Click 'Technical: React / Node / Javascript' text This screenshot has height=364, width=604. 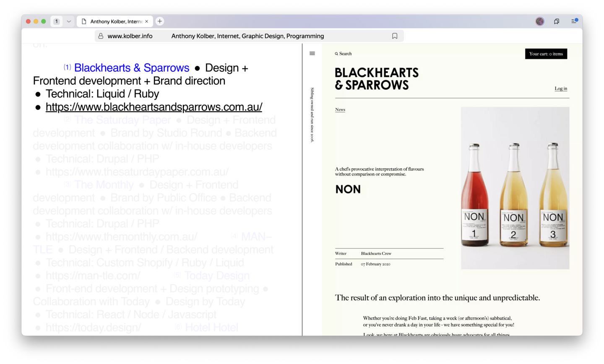pyautogui.click(x=131, y=315)
